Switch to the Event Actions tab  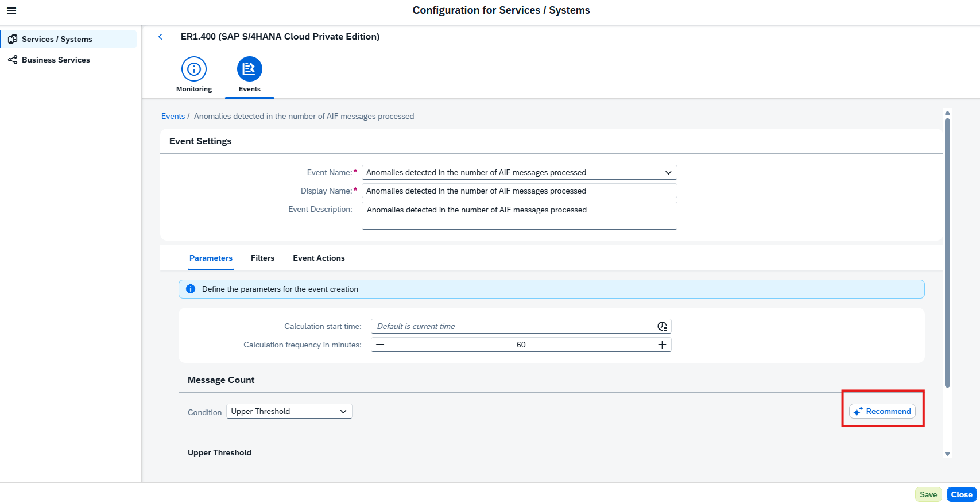(319, 258)
